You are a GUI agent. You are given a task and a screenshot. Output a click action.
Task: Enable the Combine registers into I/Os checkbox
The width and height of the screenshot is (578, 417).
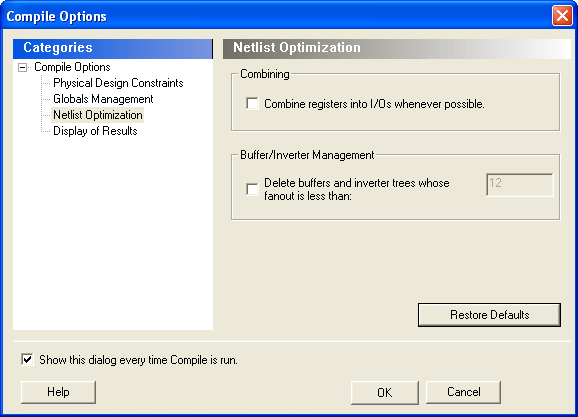tap(253, 104)
